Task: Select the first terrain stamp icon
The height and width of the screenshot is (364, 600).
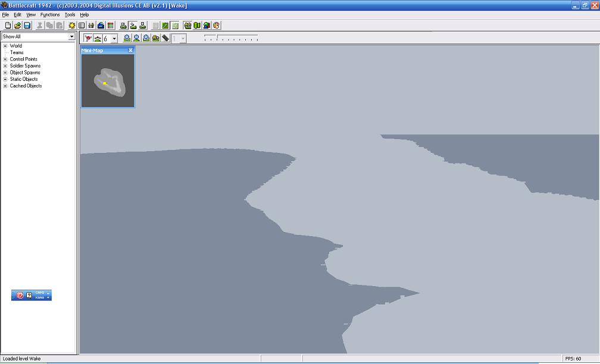Action: [123, 26]
